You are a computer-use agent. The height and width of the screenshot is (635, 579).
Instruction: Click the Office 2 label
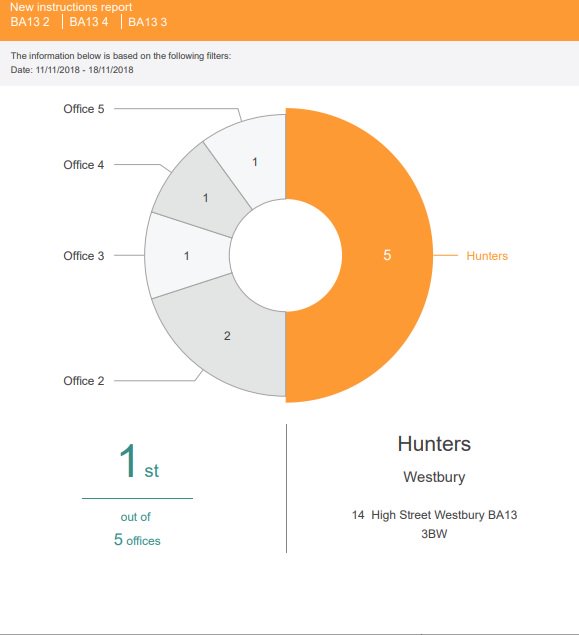84,381
